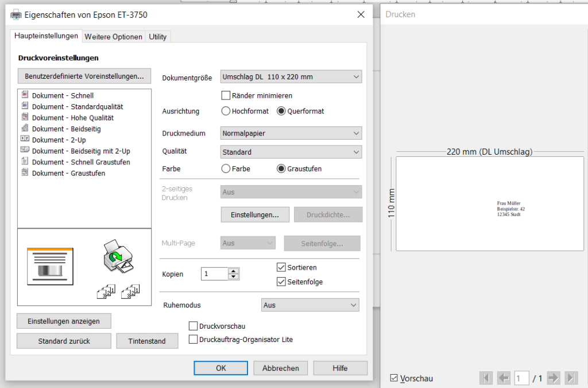Screen dimensions: 588x388
Task: Select 'Dokument - 2-Up' preset text
Action: [x=59, y=140]
